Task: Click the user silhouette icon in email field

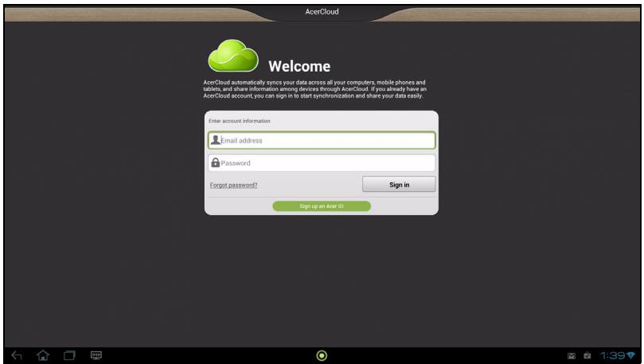Action: (x=215, y=140)
